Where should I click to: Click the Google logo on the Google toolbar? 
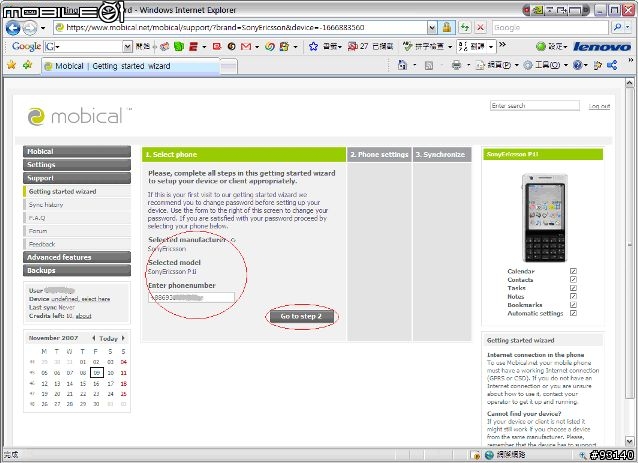pyautogui.click(x=26, y=46)
